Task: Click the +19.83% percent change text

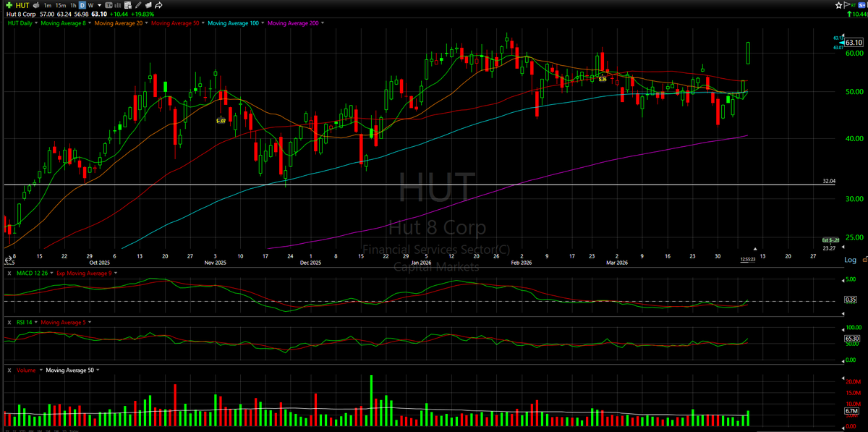Action: click(142, 14)
